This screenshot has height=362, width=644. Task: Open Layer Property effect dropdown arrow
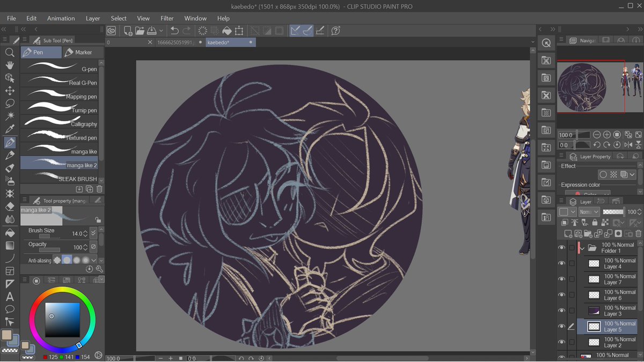[632, 175]
